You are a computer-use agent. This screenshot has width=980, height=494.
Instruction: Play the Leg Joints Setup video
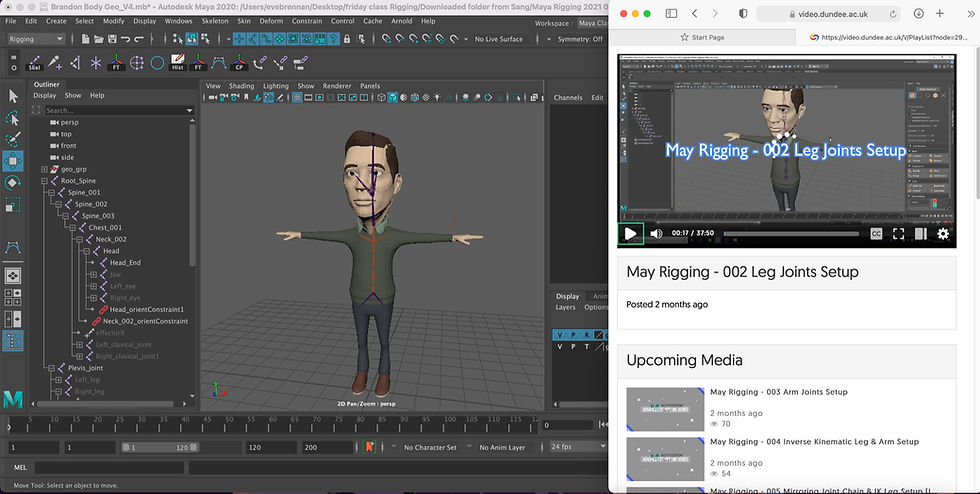[631, 234]
